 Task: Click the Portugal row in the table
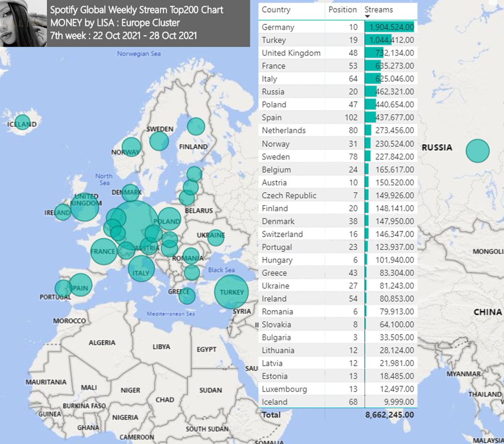click(338, 247)
